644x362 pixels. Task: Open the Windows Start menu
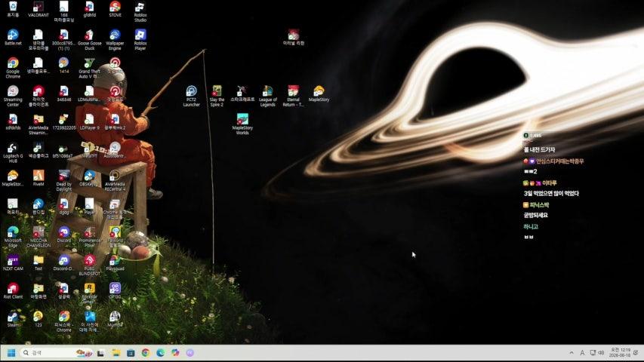pos(11,352)
